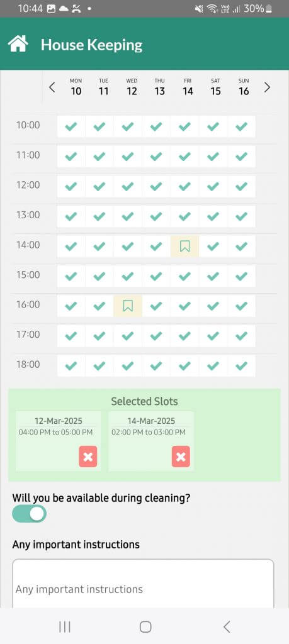The width and height of the screenshot is (289, 644).
Task: Go to previous week with left chevron
Action: click(52, 87)
